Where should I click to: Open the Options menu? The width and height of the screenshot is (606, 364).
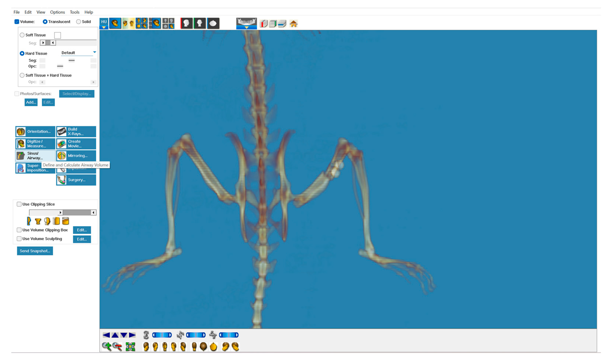pos(57,12)
